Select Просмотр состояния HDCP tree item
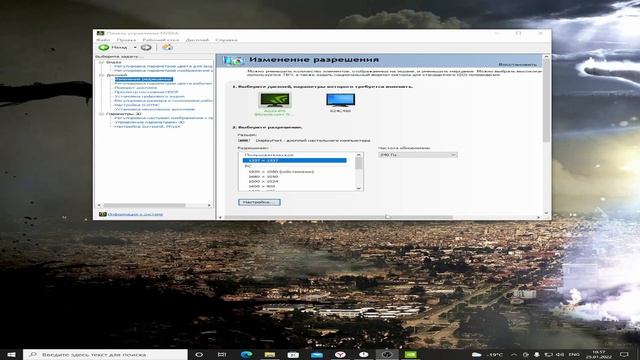This screenshot has height=360, width=640. pyautogui.click(x=146, y=92)
